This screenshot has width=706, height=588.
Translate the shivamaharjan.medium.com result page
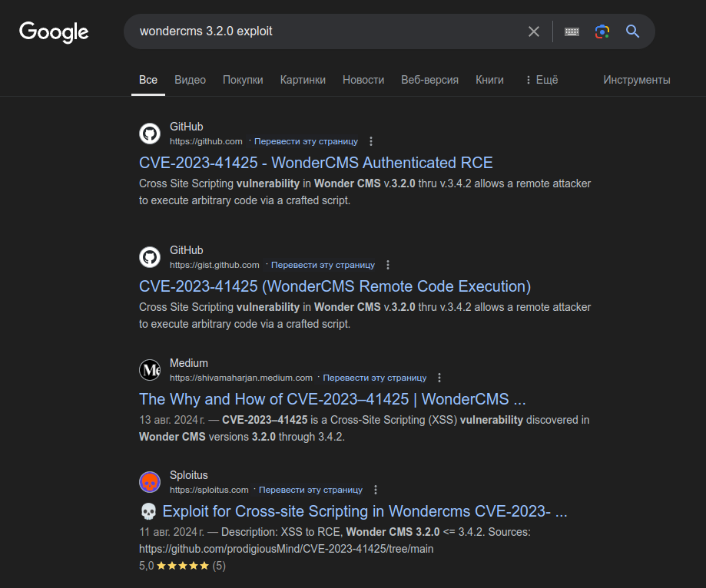[x=375, y=378]
